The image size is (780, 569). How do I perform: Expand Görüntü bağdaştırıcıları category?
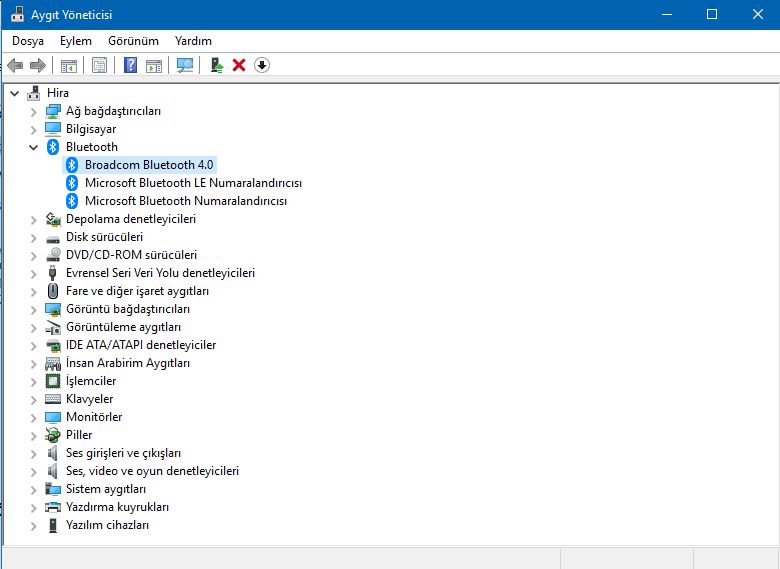tap(33, 310)
